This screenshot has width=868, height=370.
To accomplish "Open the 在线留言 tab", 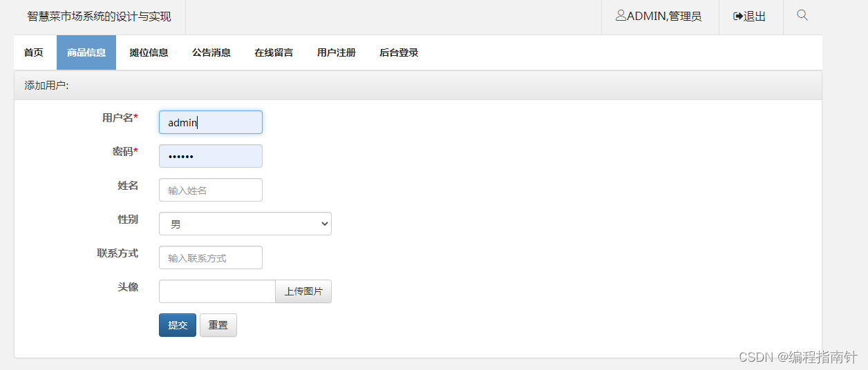I will (274, 52).
